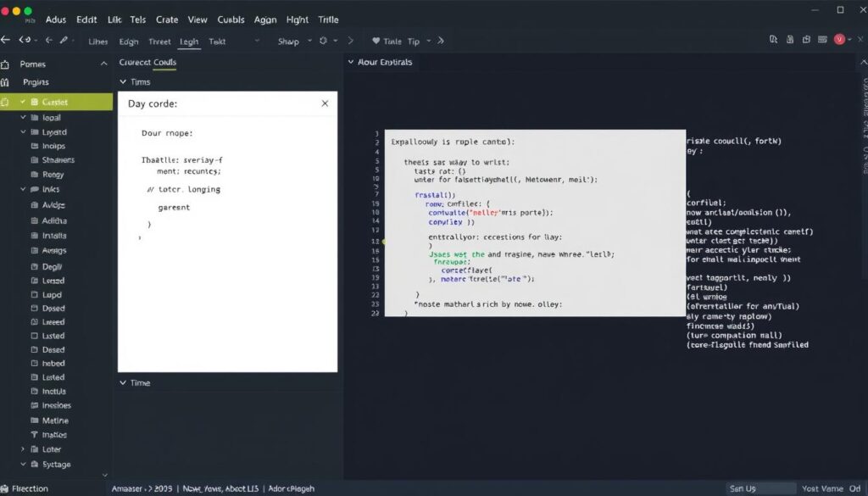Click the gear icon beside Sharp

(323, 41)
